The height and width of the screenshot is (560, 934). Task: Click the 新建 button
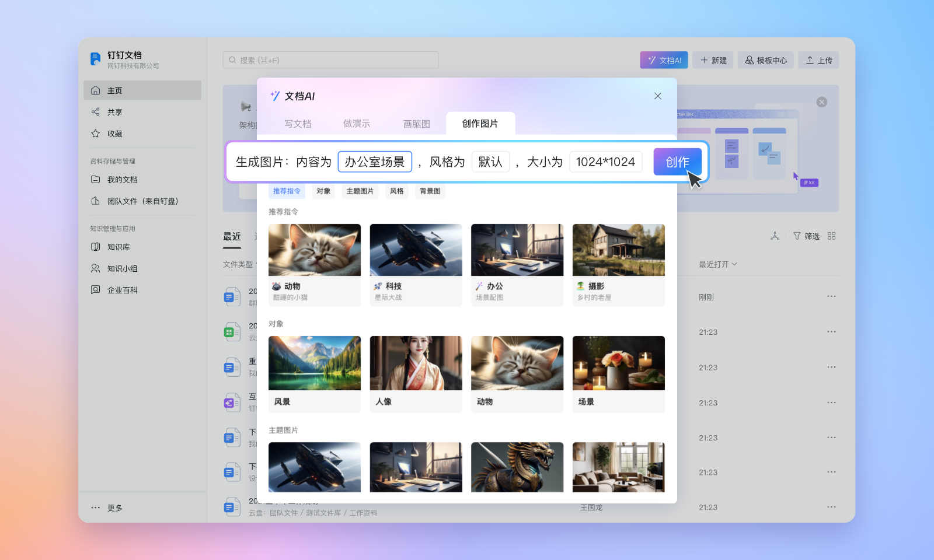(x=713, y=60)
